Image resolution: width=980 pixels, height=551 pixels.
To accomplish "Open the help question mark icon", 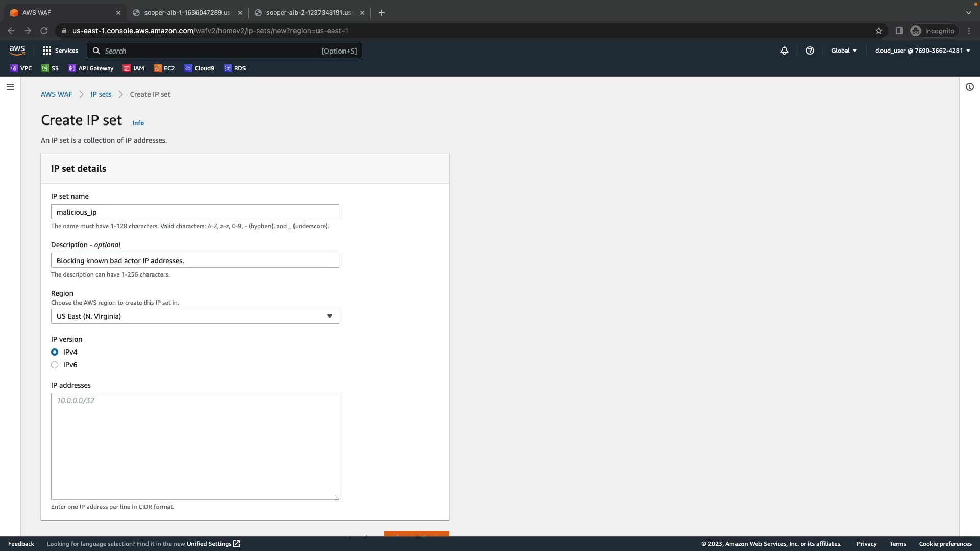I will (x=810, y=51).
